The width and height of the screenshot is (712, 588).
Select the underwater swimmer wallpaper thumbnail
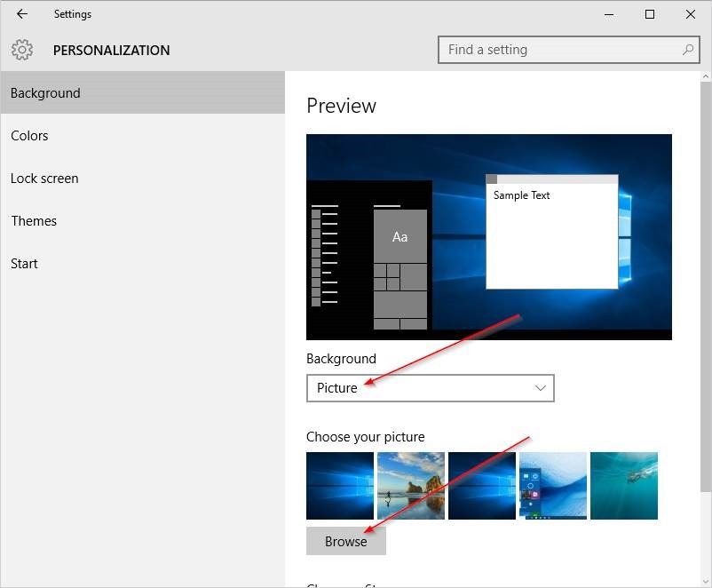click(x=623, y=485)
